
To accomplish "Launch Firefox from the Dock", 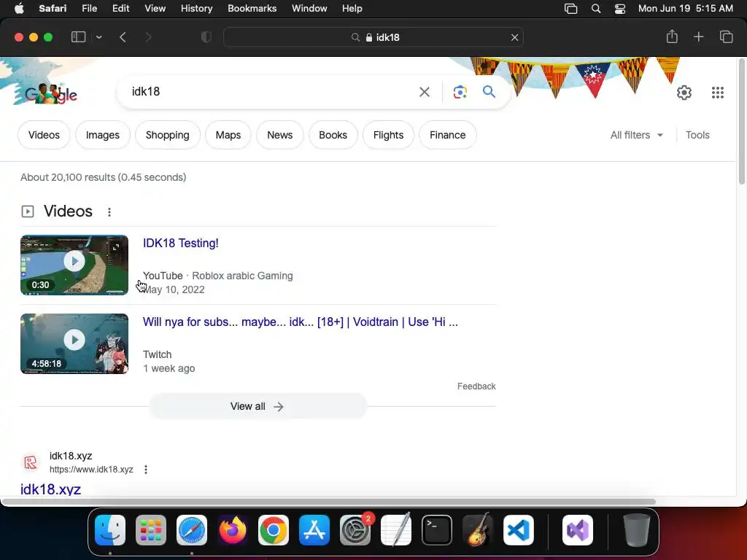I will 233,530.
